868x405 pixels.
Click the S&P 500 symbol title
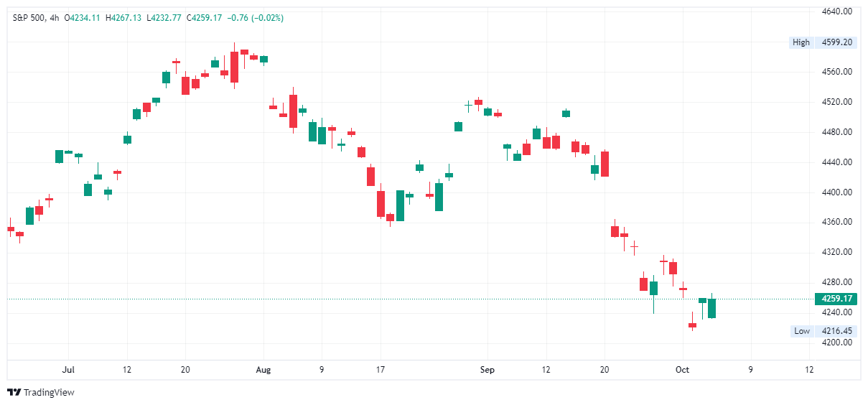[x=30, y=18]
